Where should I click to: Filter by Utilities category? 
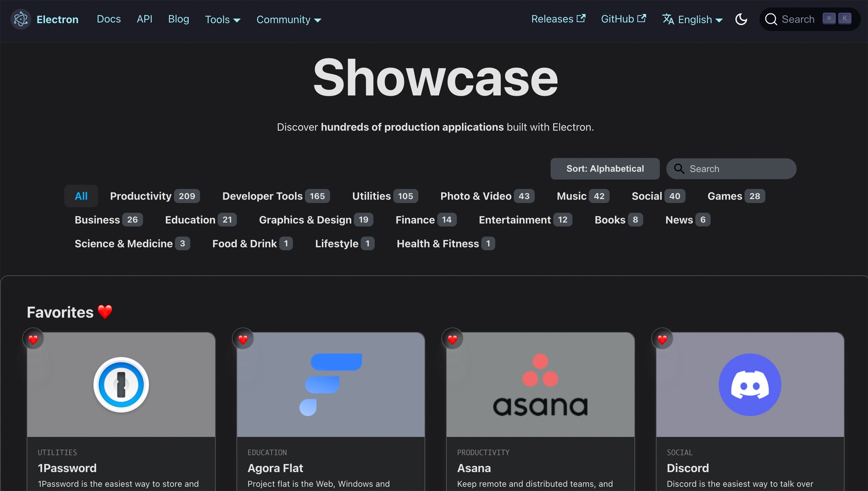tap(385, 196)
